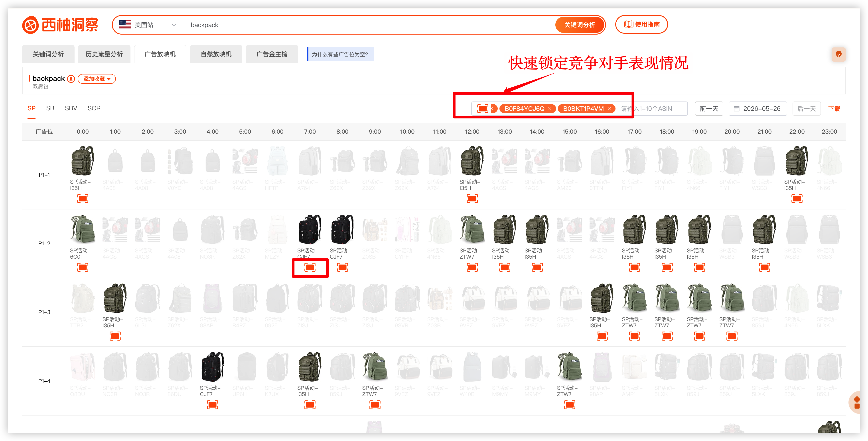Image resolution: width=868 pixels, height=441 pixels.
Task: Click the lightbulb tip icon
Action: coord(838,55)
